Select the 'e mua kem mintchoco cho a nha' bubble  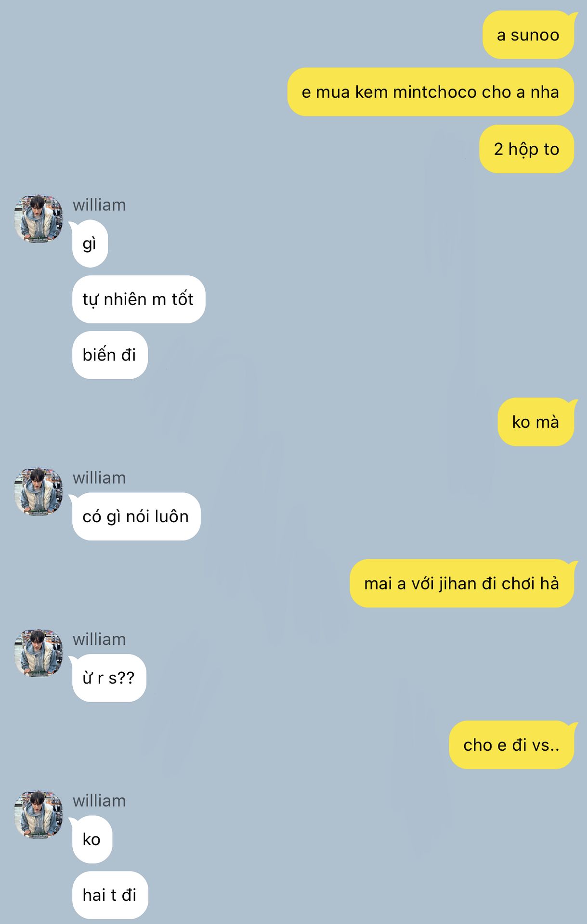(x=430, y=92)
